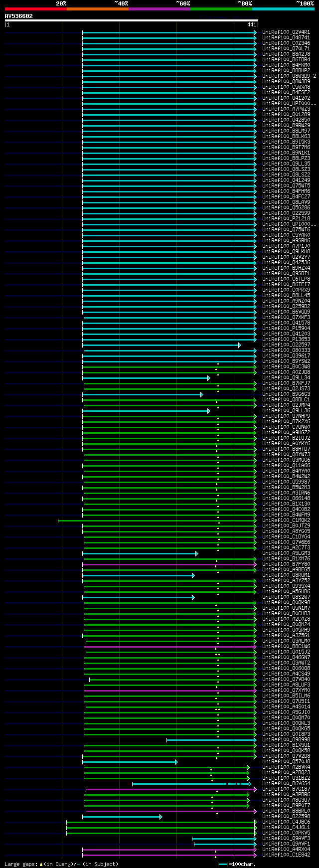The height and width of the screenshot is (868, 319).
Task: Click the cyan bar for UniRef100_A5LGM3
Action: click(x=140, y=553)
